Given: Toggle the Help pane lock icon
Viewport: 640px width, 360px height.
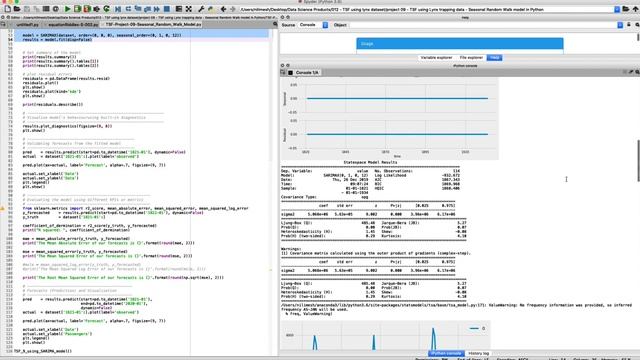Looking at the screenshot, I should (629, 25).
